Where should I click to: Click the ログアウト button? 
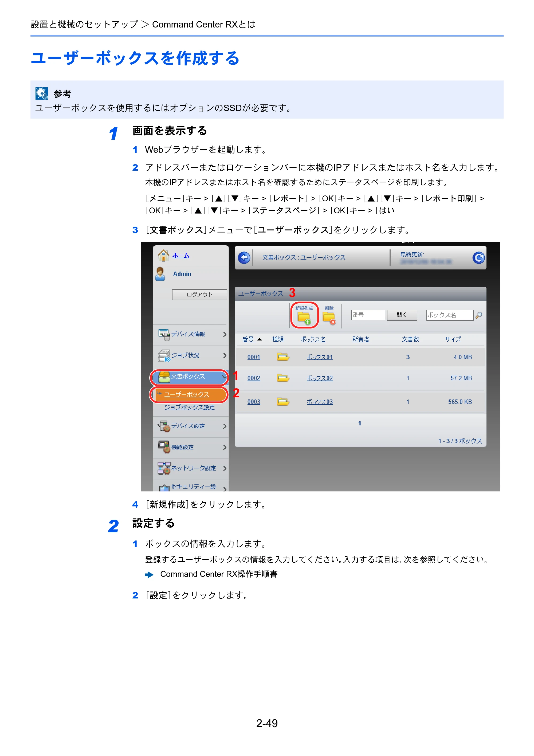click(x=199, y=294)
